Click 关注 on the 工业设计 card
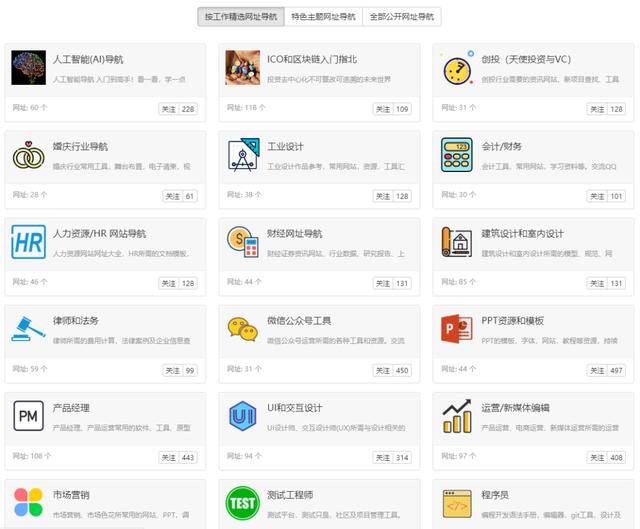 click(392, 196)
